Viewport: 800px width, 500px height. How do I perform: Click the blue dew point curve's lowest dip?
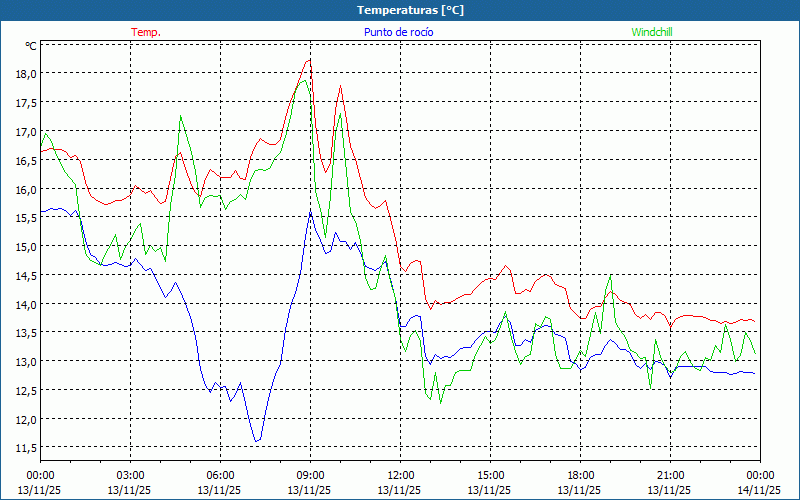[x=257, y=440]
